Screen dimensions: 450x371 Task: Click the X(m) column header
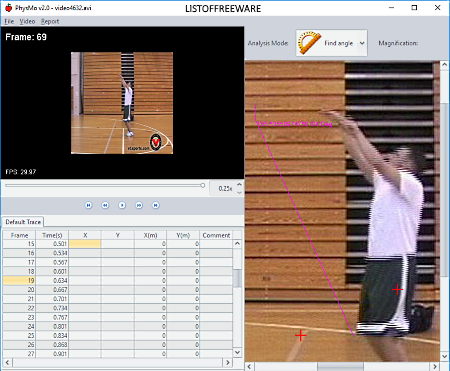click(150, 235)
